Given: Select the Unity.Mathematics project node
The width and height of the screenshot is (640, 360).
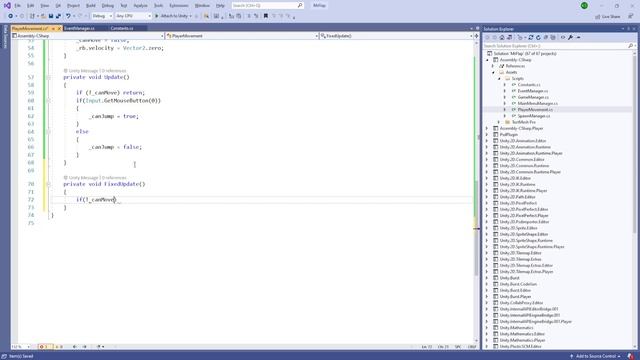Looking at the screenshot, I should 516,328.
